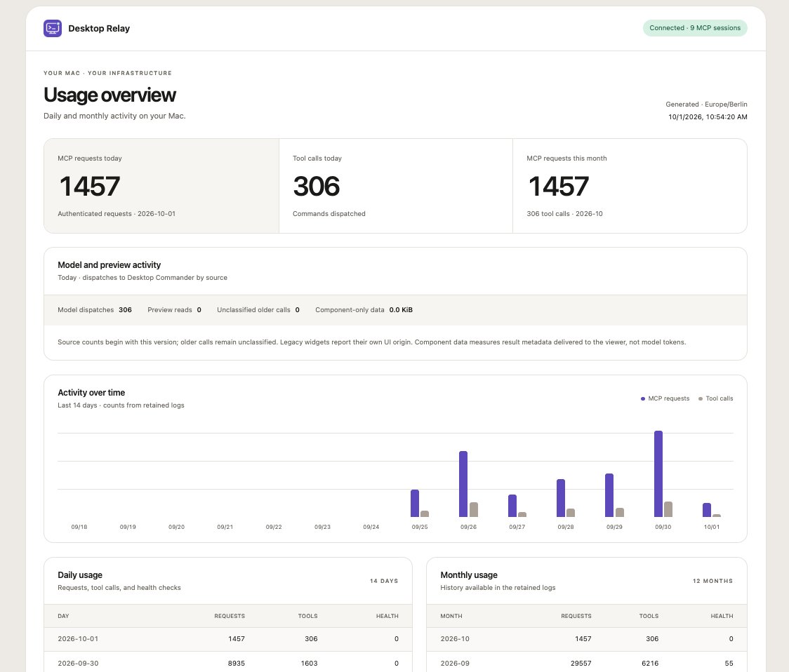Click the 14 DAYS label in Daily usage
The height and width of the screenshot is (672, 789).
[x=384, y=581]
